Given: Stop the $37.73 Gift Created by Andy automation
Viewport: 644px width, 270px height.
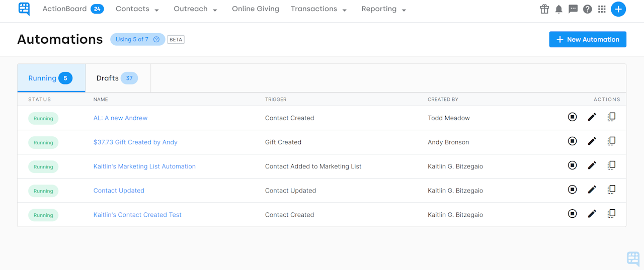Looking at the screenshot, I should pos(572,141).
